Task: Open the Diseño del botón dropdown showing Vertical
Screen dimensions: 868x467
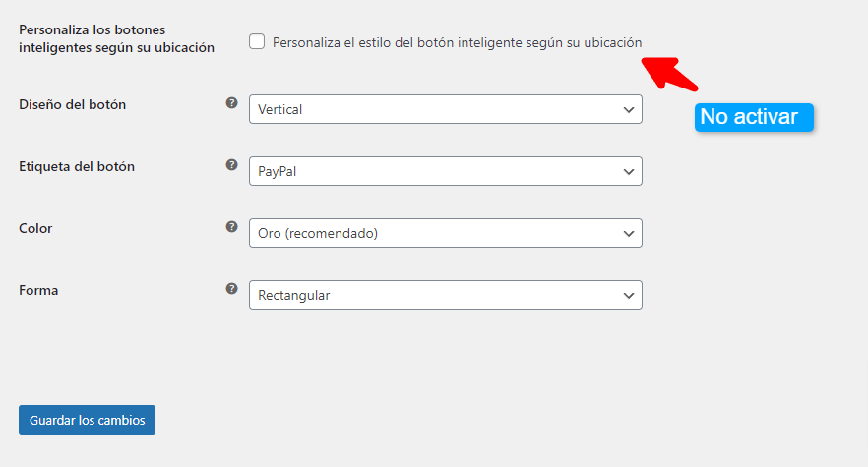Action: click(446, 109)
